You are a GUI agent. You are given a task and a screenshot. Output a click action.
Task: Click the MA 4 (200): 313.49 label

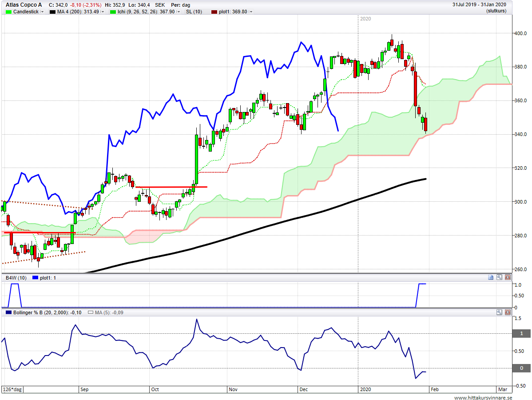78,12
